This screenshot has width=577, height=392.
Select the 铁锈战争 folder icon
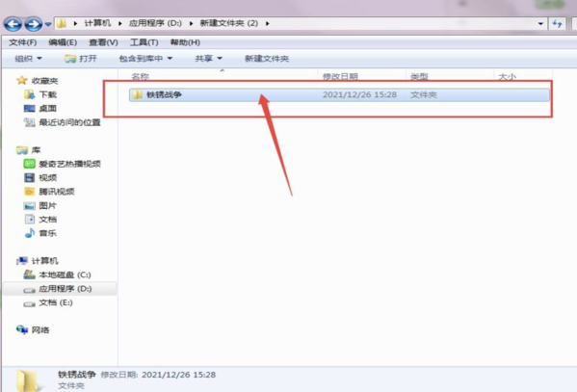tap(137, 94)
